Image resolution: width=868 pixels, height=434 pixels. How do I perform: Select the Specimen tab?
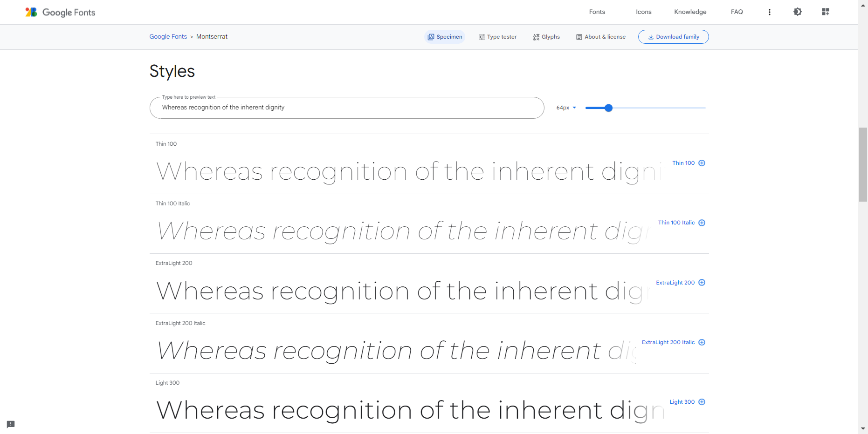click(445, 37)
